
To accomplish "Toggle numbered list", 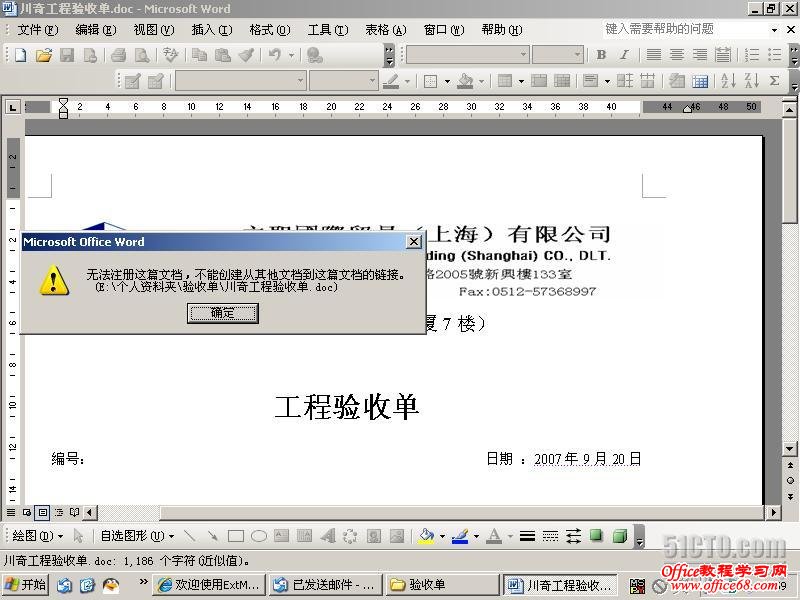I will (x=752, y=55).
